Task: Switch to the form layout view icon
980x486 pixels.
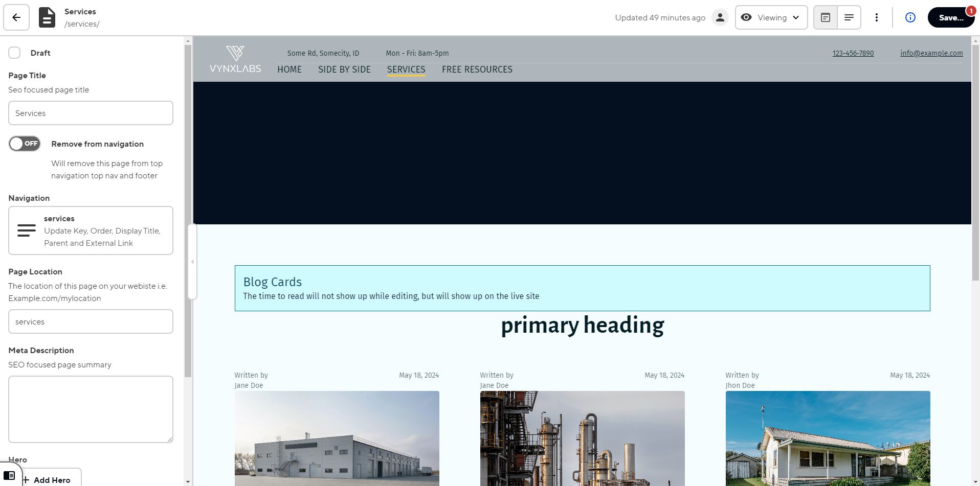Action: coord(826,18)
